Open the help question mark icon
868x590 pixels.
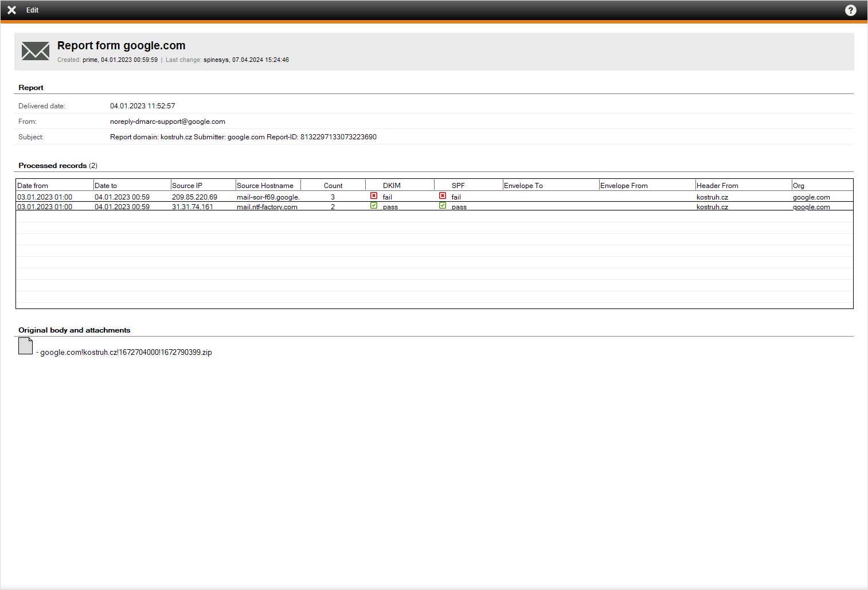coord(851,10)
